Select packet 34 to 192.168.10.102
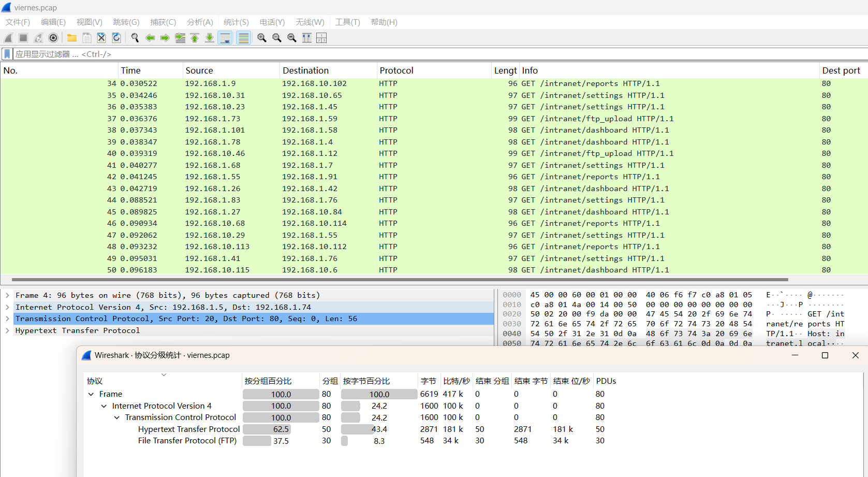The width and height of the screenshot is (868, 477). [434, 83]
